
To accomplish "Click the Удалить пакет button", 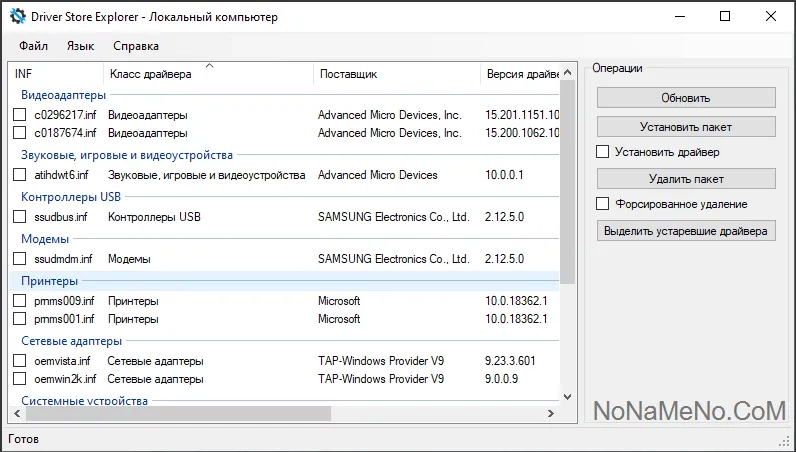I will click(686, 179).
